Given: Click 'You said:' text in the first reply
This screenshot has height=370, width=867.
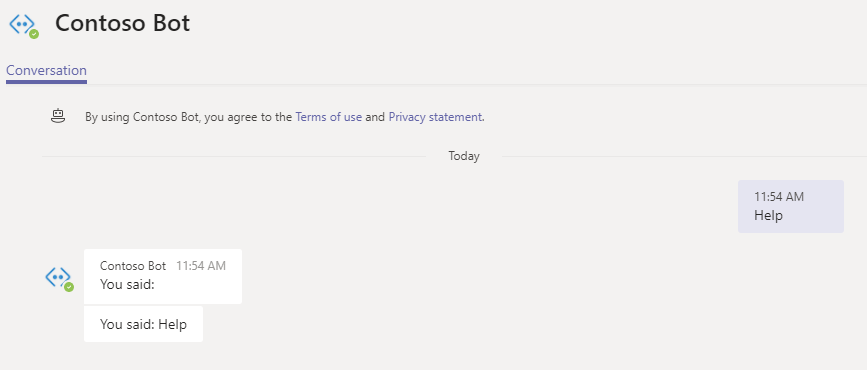Looking at the screenshot, I should pos(127,284).
